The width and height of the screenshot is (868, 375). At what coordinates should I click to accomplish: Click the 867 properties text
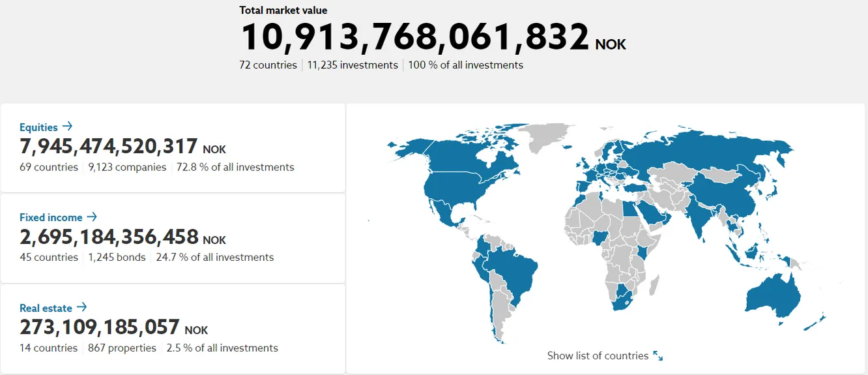tap(122, 348)
